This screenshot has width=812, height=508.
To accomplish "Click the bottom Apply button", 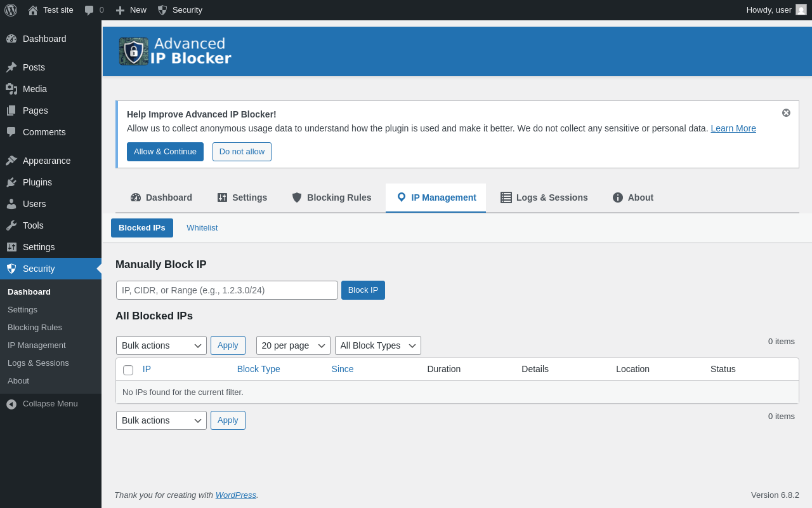I will coord(228,420).
